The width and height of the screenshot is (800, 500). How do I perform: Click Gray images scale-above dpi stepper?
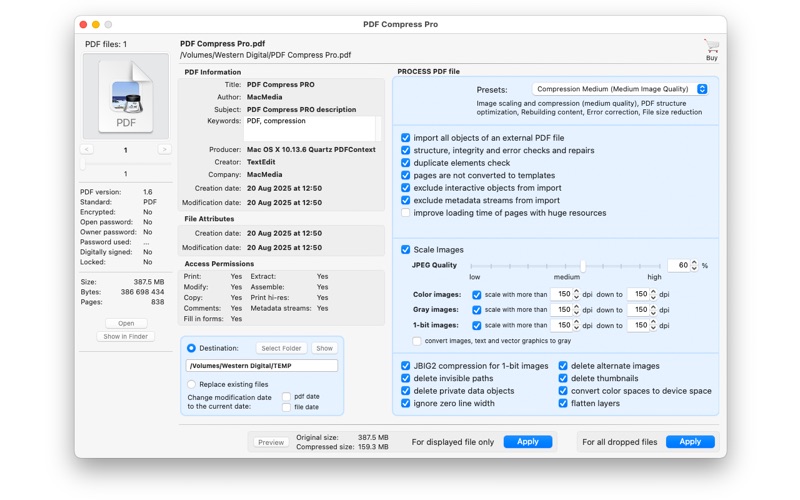tap(577, 310)
